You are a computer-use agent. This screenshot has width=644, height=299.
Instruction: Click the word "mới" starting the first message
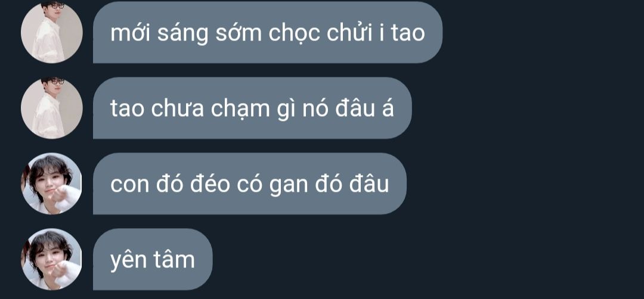131,33
